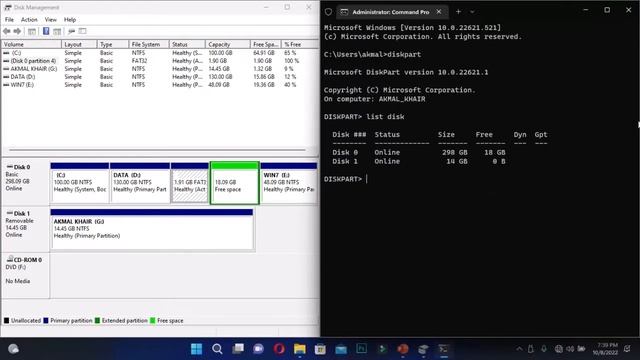Open a new terminal tab with plus button
Image resolution: width=640 pixels, height=360 pixels.
[x=458, y=12]
